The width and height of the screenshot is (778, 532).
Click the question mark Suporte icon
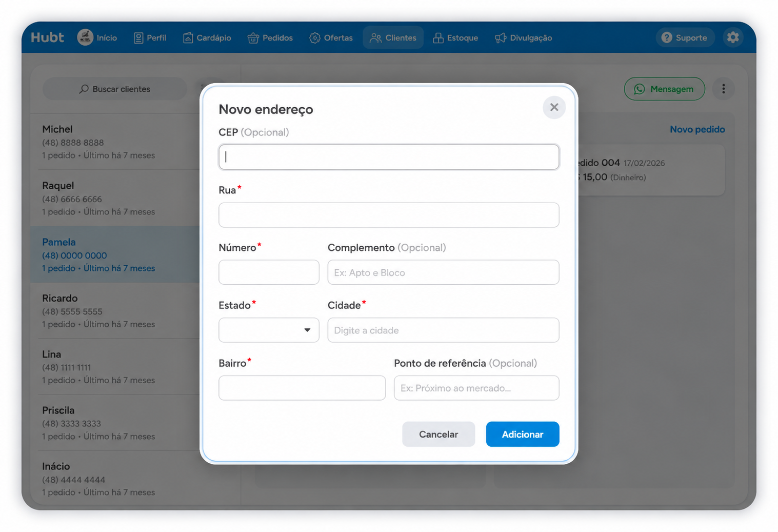(667, 37)
